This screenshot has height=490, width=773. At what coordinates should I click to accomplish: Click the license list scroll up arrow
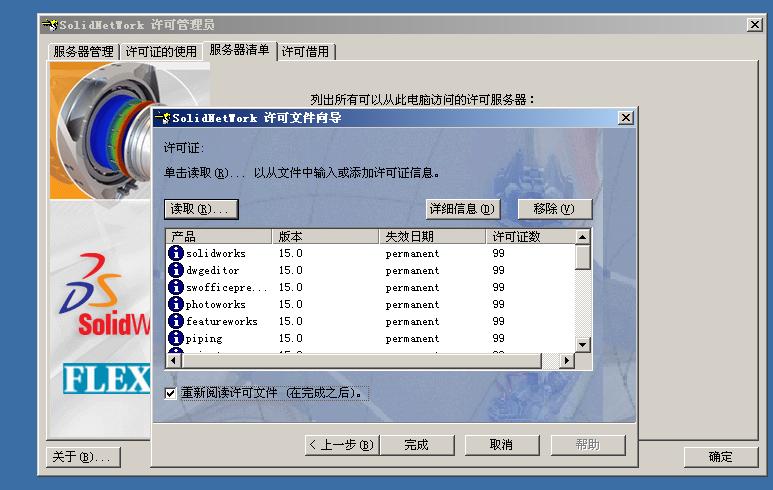[583, 237]
